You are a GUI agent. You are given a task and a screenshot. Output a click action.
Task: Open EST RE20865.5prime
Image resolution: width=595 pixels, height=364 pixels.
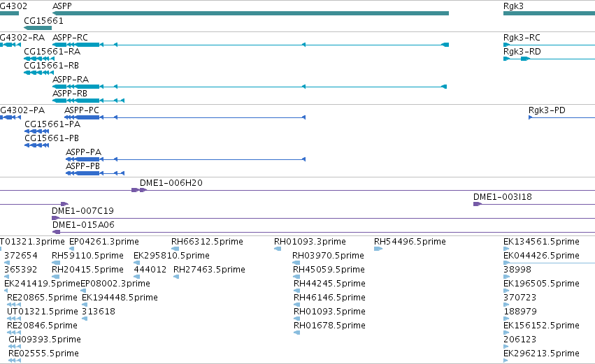(x=42, y=298)
